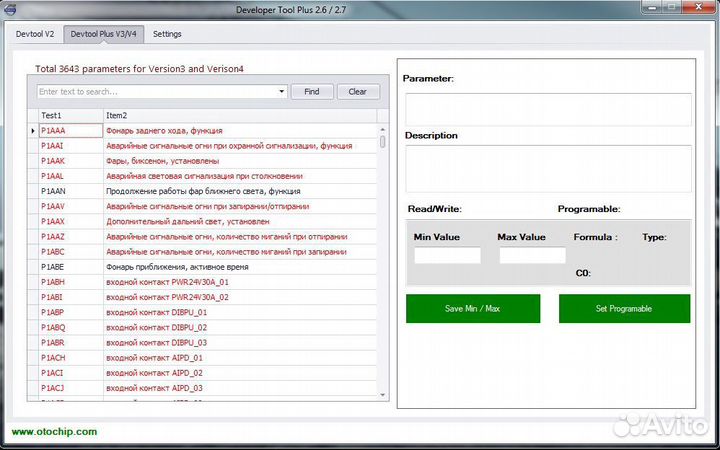Click the Parameter text box

pyautogui.click(x=547, y=109)
